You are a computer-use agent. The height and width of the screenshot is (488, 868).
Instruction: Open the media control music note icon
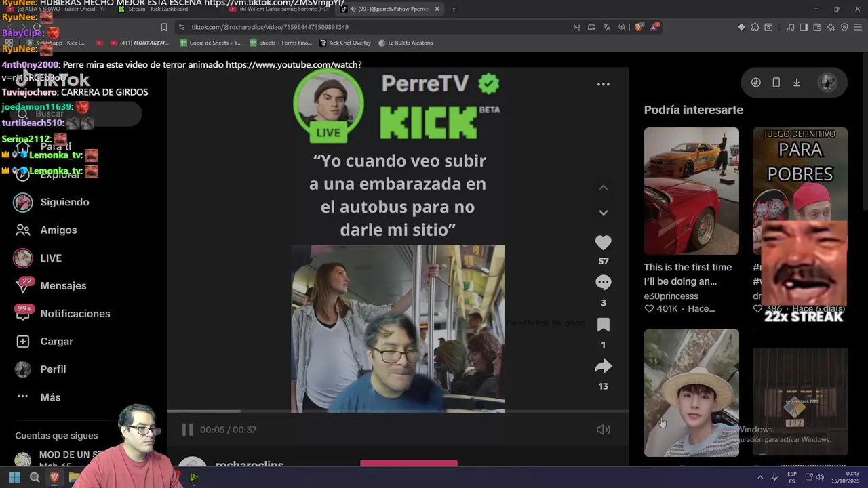click(790, 27)
